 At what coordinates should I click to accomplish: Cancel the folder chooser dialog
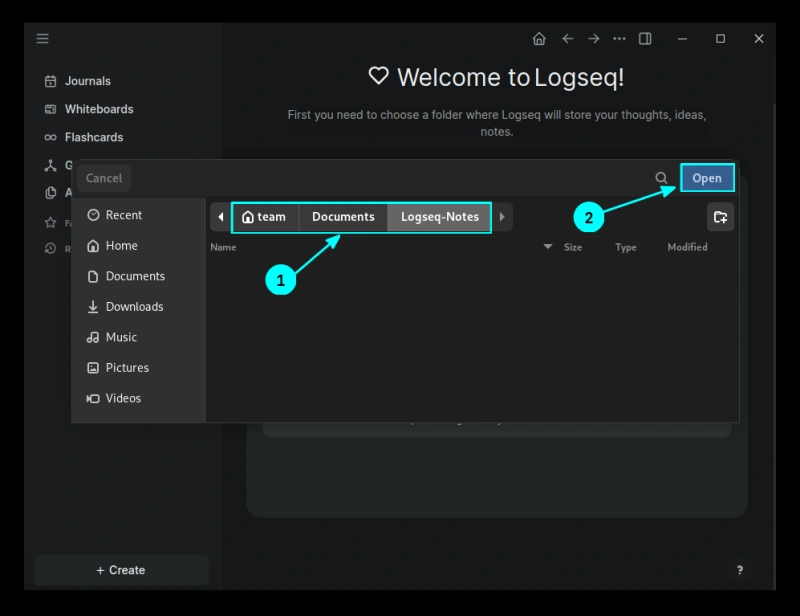(x=104, y=178)
